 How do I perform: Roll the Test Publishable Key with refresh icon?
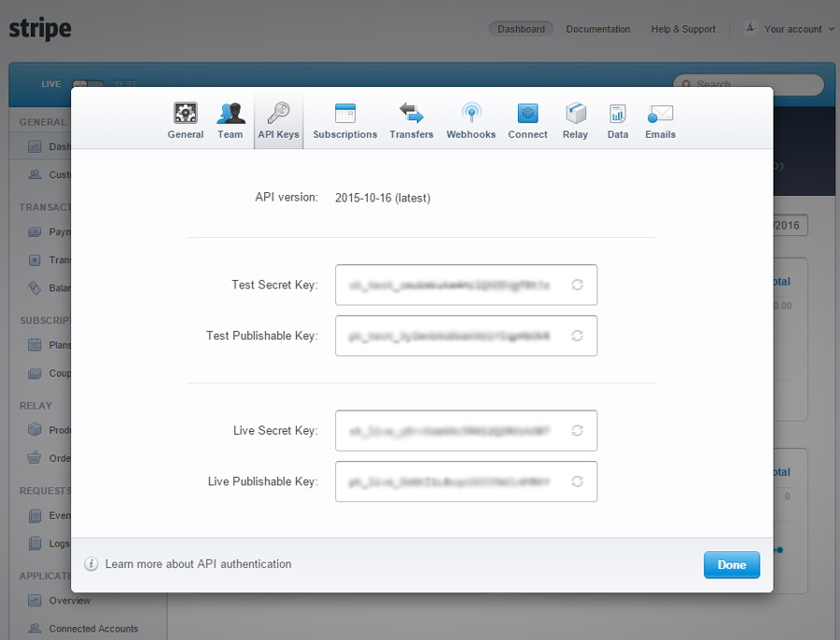pyautogui.click(x=577, y=336)
